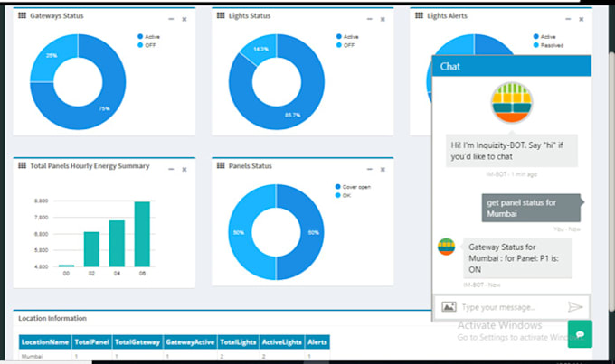Click the Type your message input field
This screenshot has height=364, width=615.
(512, 307)
